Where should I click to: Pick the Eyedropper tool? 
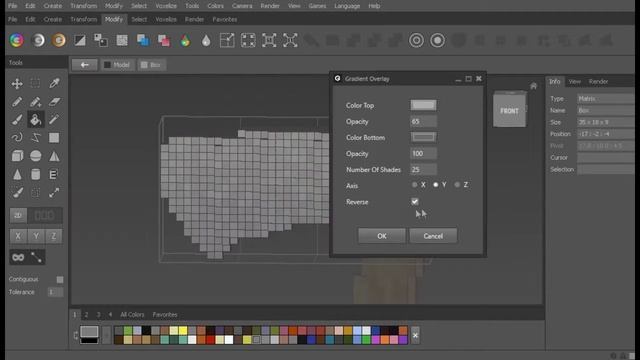click(54, 83)
